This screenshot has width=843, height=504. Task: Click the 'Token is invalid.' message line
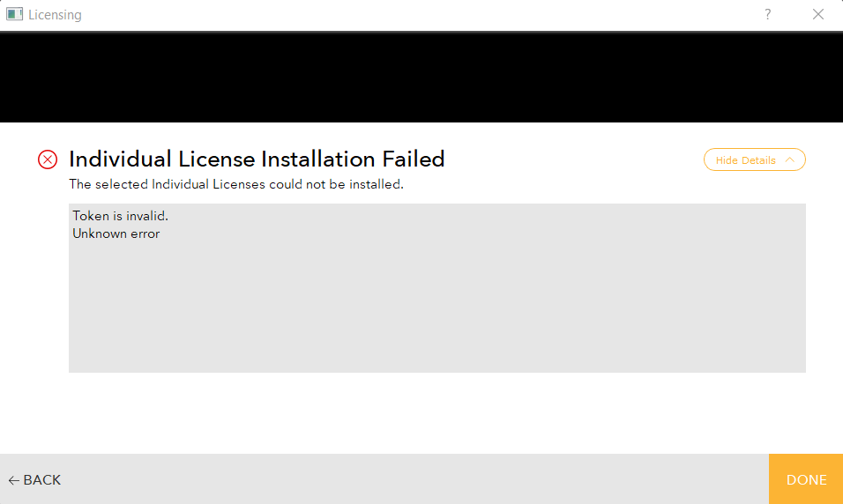pyautogui.click(x=121, y=216)
